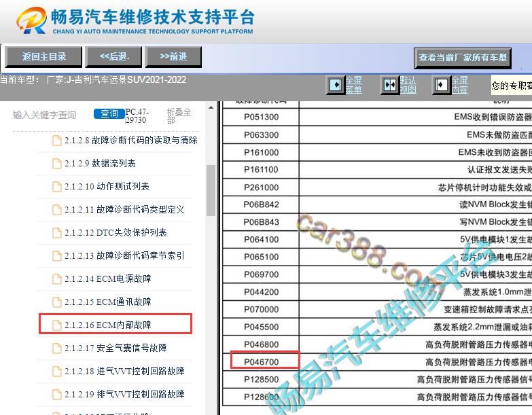The width and height of the screenshot is (532, 415).
Task: Click page icon beside 2.1.2.14 ECM电源故障
Action: (56, 278)
